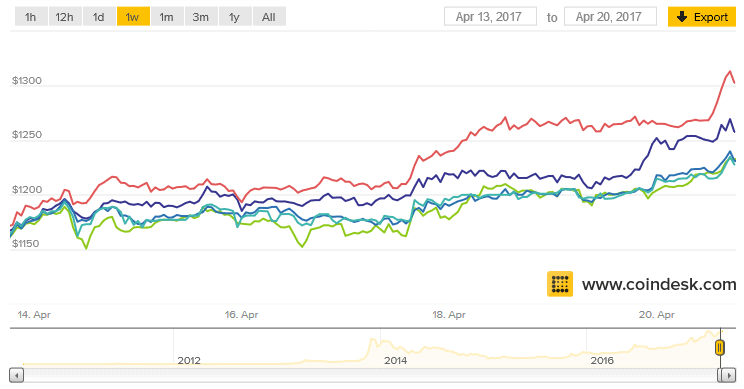Click the left scroll arrow of navigator
The width and height of the screenshot is (744, 389).
coord(17,376)
